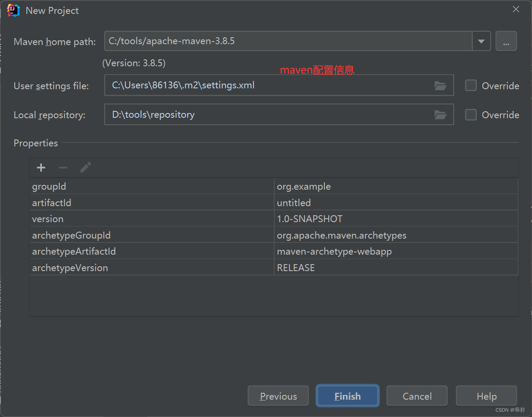Screen dimensions: 532x417
Task: Click the IntelliJ IDEA logo in title bar
Action: tap(13, 9)
